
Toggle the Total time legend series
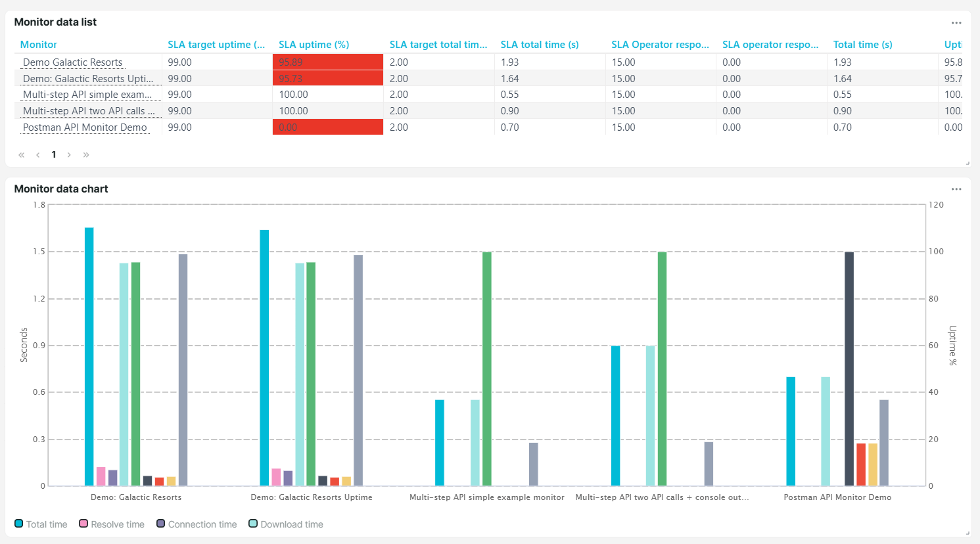pos(41,524)
